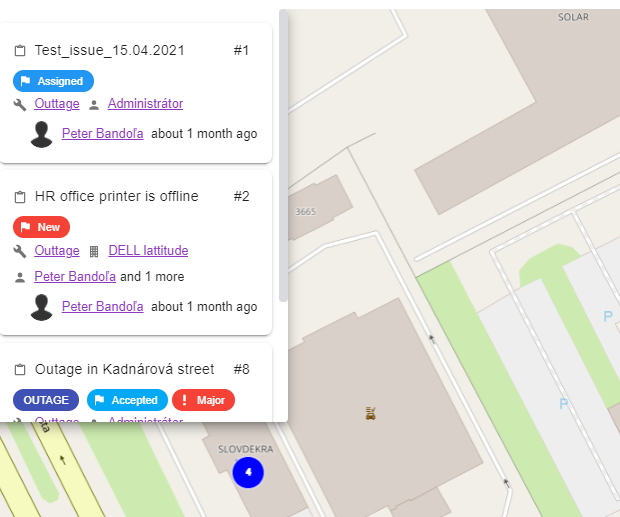620x517 pixels.
Task: Click the OUTAGE tag chip
Action: (46, 400)
